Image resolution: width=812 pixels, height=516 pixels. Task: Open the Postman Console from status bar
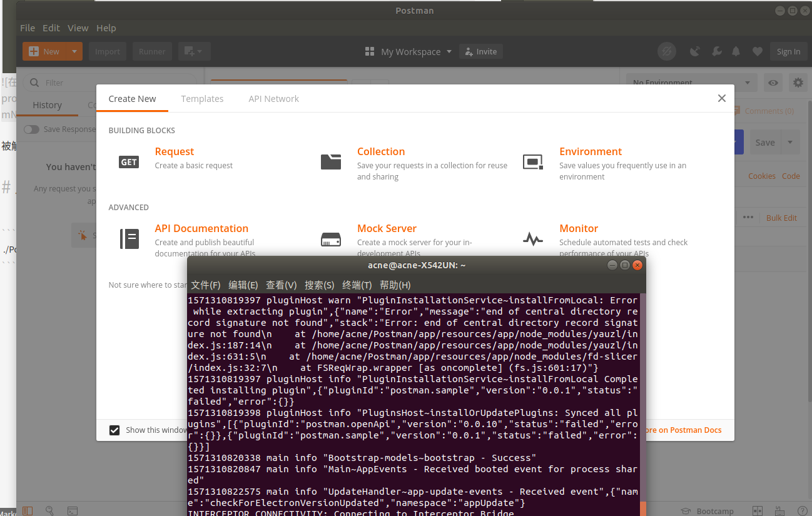coord(73,511)
